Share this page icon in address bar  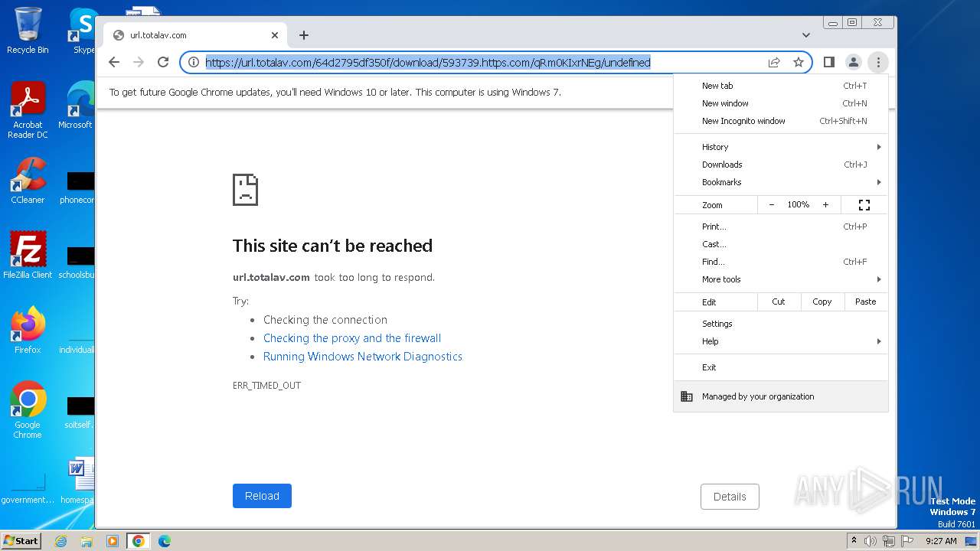pos(774,62)
